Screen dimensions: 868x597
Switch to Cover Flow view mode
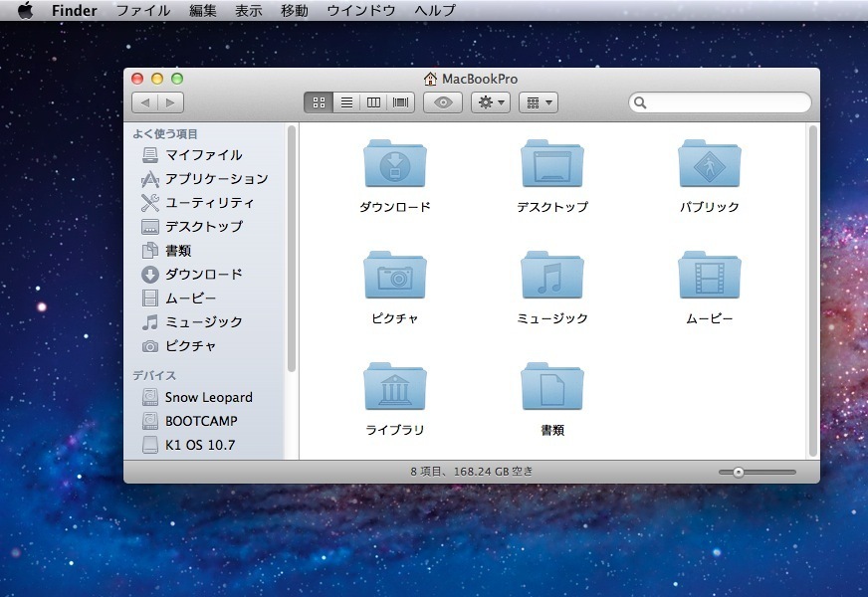(402, 102)
